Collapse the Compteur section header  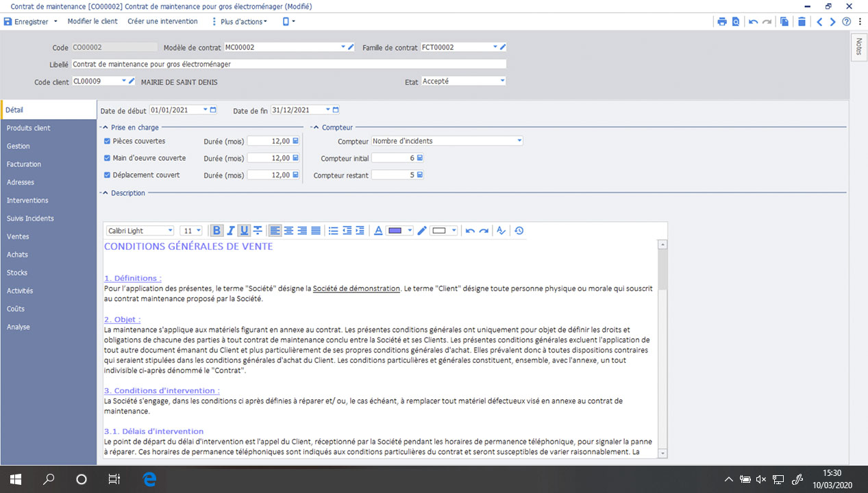316,127
